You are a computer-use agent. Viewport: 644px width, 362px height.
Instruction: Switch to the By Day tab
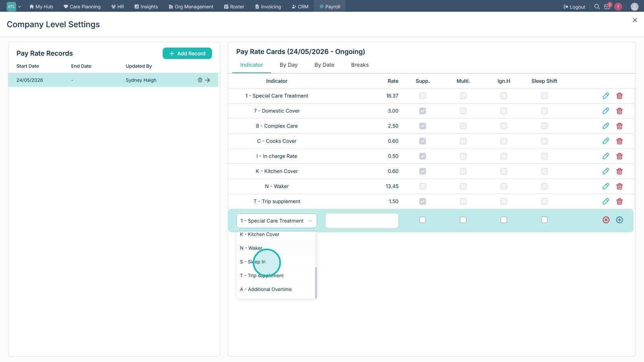(289, 65)
